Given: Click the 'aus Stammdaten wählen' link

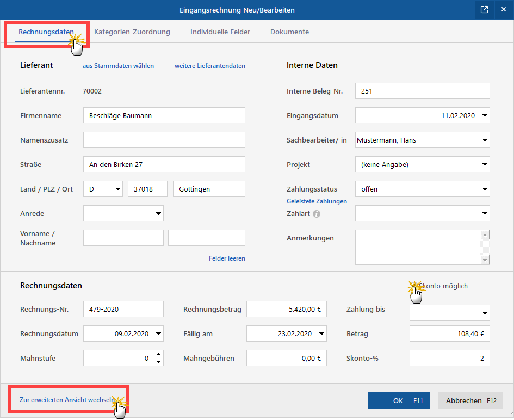Looking at the screenshot, I should (x=118, y=66).
